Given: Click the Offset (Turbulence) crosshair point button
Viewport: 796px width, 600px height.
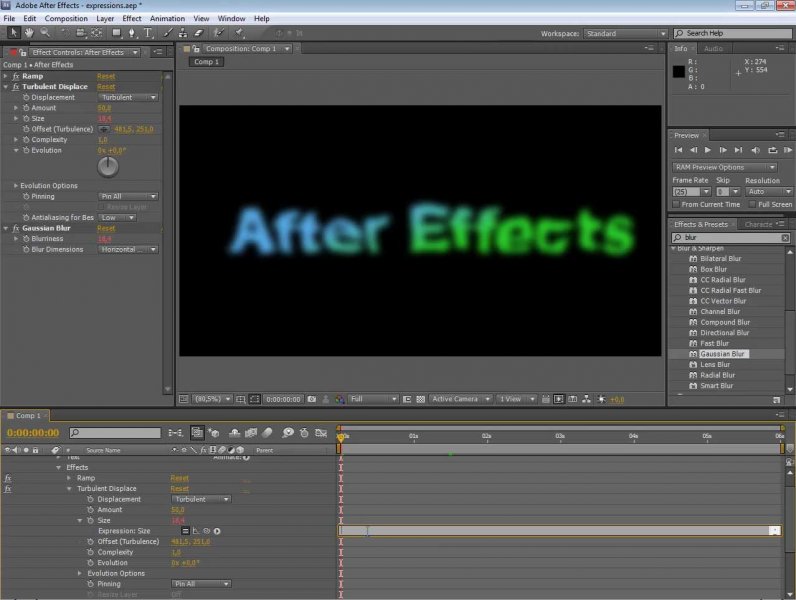Looking at the screenshot, I should (104, 129).
